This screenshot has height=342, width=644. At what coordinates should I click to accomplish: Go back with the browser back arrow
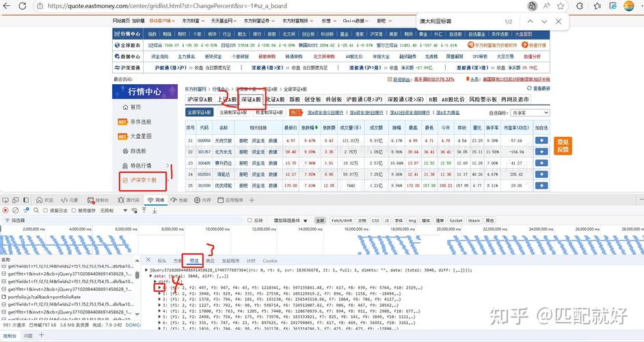[x=7, y=5]
